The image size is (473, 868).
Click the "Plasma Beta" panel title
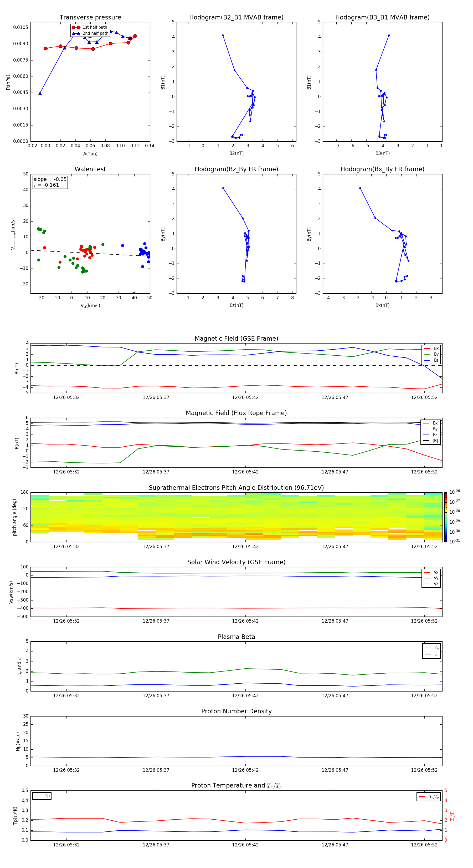(x=236, y=637)
